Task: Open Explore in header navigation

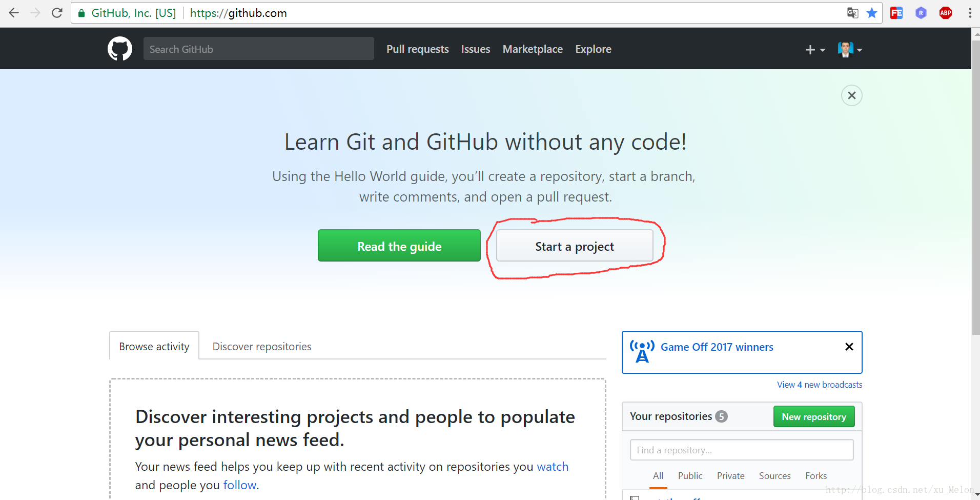Action: (x=593, y=49)
